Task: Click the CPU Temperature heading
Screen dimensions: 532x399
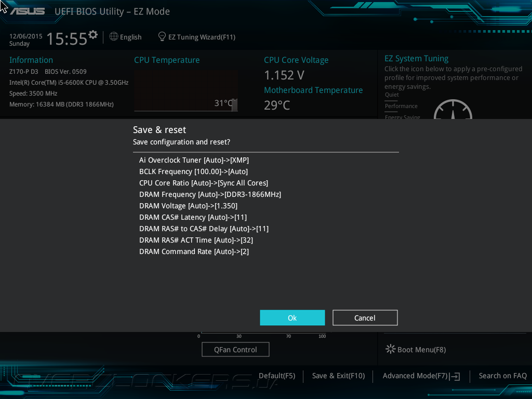Action: 167,60
